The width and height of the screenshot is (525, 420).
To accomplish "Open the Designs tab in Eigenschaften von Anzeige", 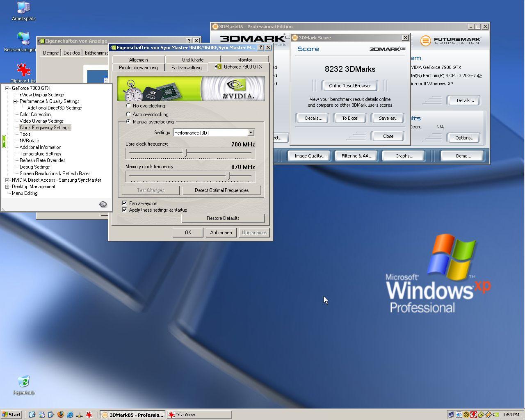I will (51, 52).
